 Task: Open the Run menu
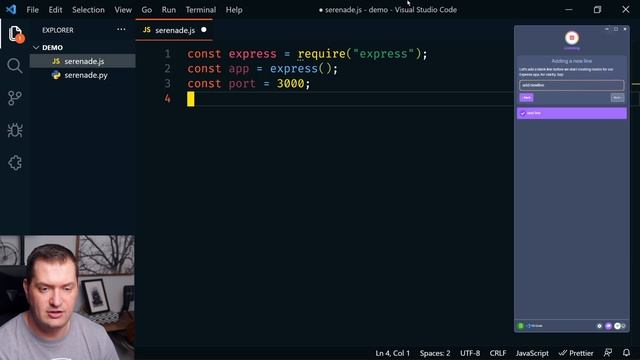(x=169, y=10)
